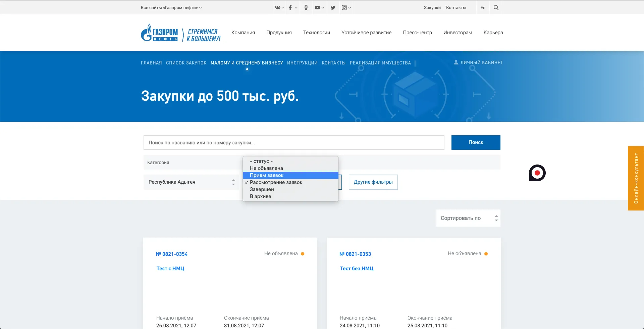The width and height of the screenshot is (644, 329).
Task: Open the online consultant widget logo
Action: [x=537, y=173]
